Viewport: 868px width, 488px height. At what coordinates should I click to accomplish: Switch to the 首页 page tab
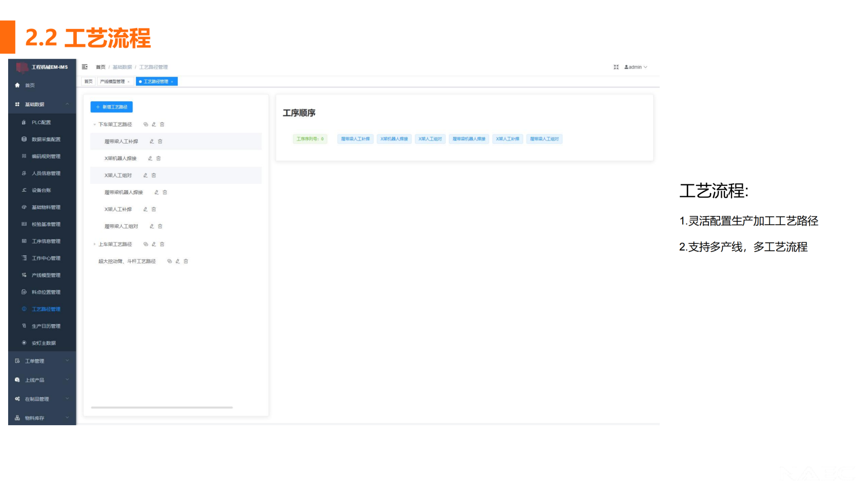click(x=88, y=81)
